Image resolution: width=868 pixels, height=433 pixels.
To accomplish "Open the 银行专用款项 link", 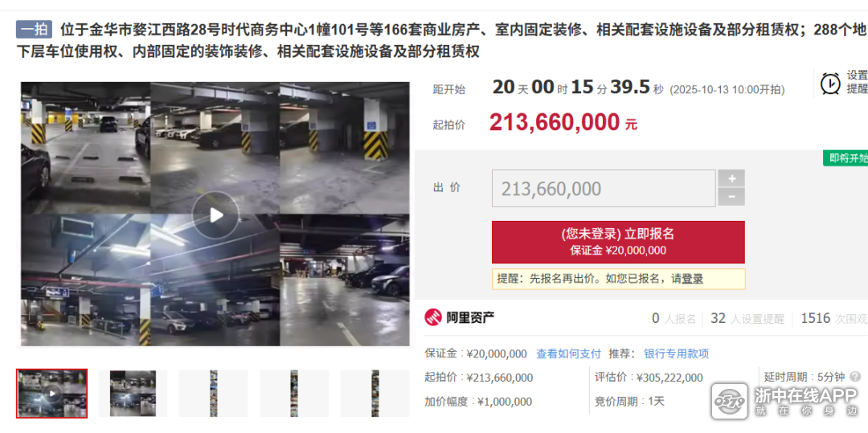I will (677, 353).
